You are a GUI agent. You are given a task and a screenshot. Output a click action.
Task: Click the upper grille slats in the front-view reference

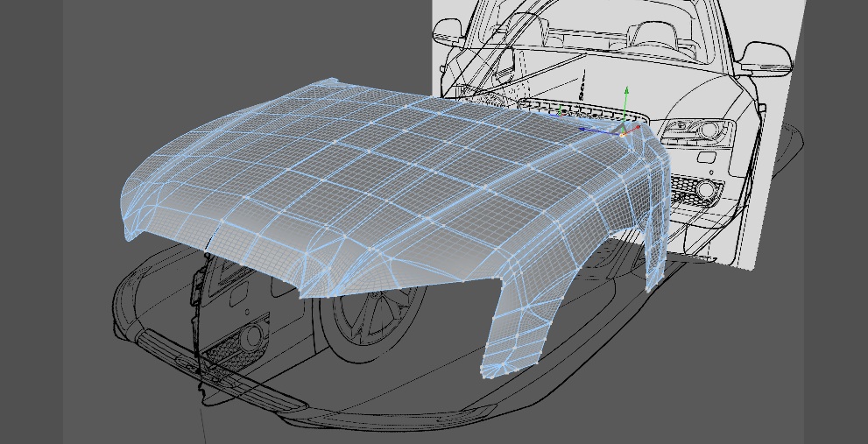pyautogui.click(x=583, y=109)
